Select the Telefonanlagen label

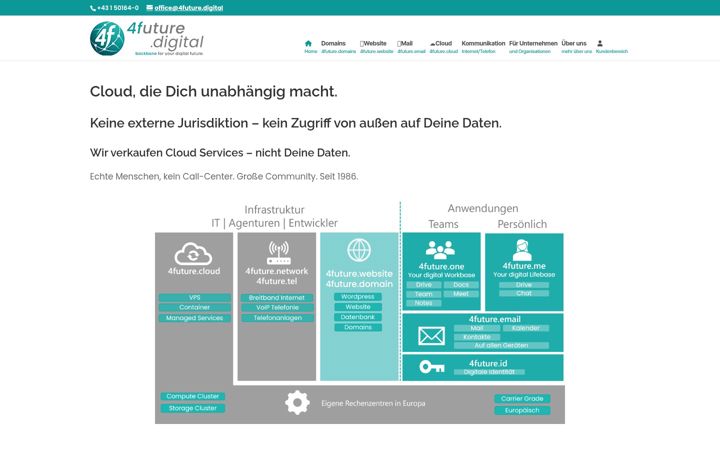pyautogui.click(x=277, y=318)
